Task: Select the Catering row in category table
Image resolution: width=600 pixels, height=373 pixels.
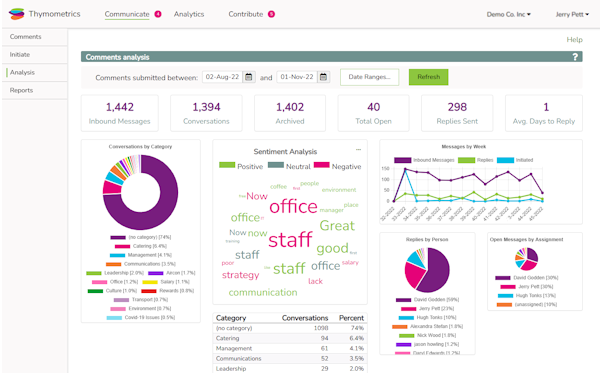Action: tap(290, 338)
